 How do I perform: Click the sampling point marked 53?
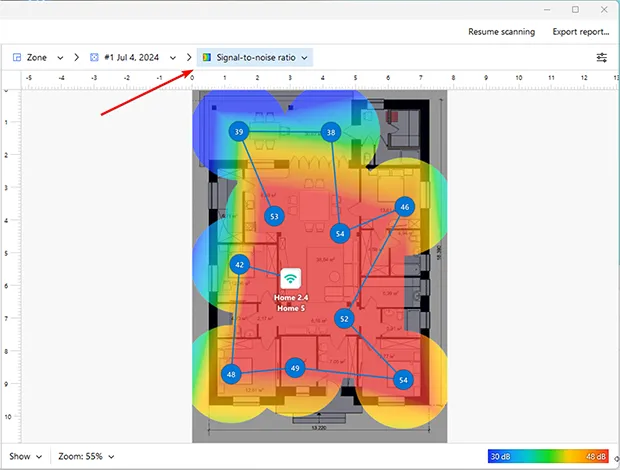tap(274, 215)
